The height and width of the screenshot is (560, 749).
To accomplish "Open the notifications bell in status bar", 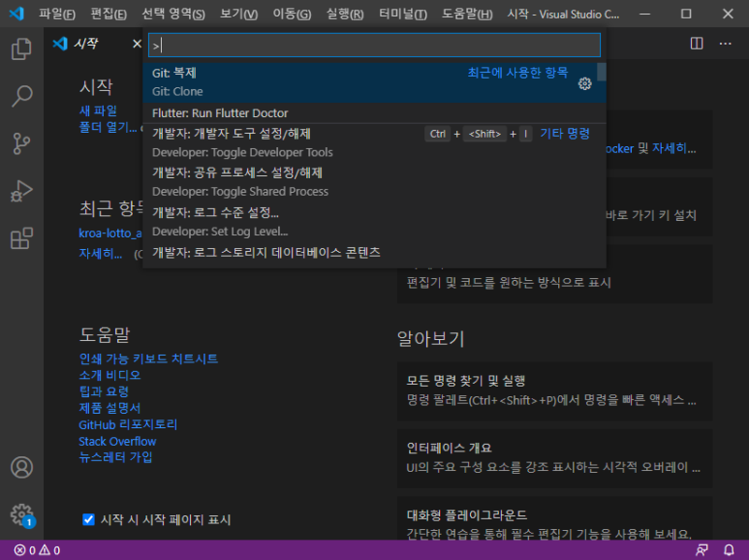I will click(x=729, y=550).
